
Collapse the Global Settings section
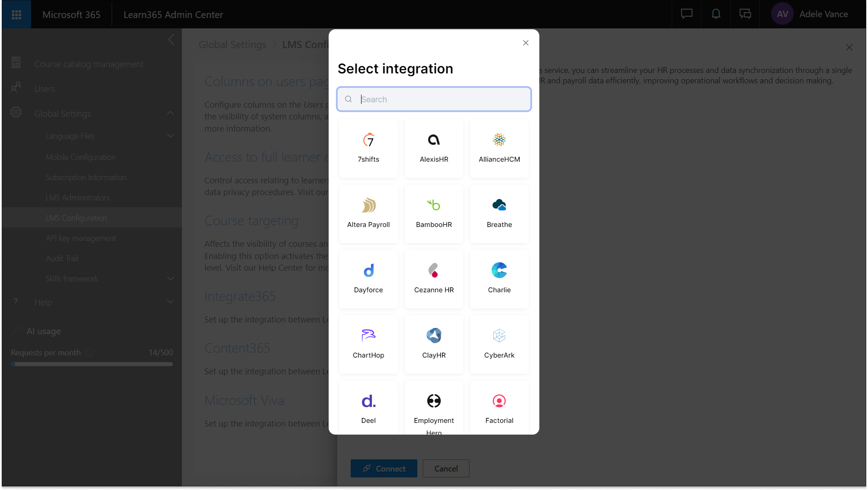pos(170,113)
